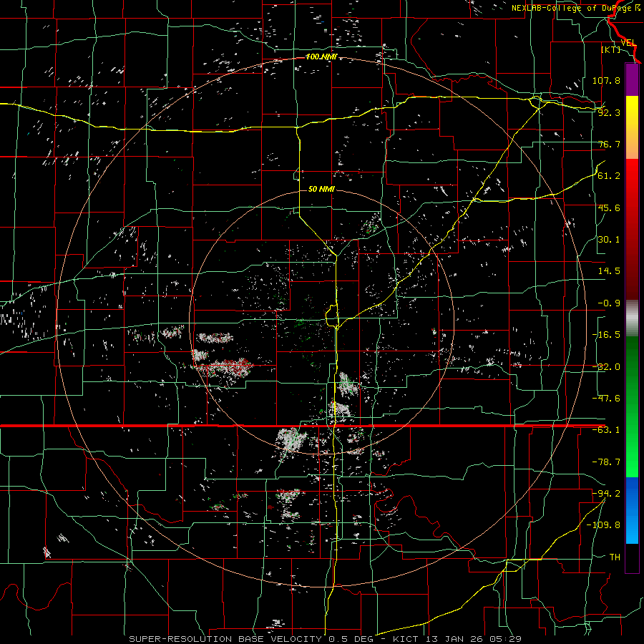Click the red segment of the velocity color bar
Image resolution: width=644 pixels, height=644 pixels.
coord(632,229)
